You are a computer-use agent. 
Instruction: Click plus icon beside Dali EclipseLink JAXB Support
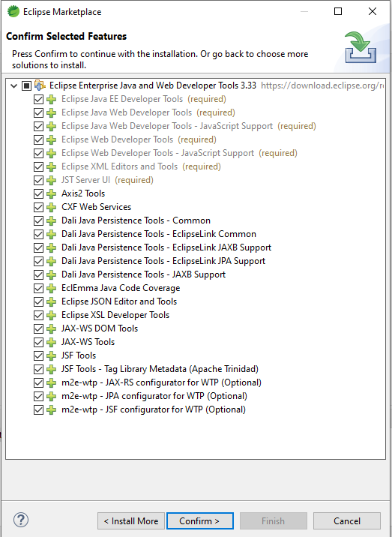[x=52, y=247]
